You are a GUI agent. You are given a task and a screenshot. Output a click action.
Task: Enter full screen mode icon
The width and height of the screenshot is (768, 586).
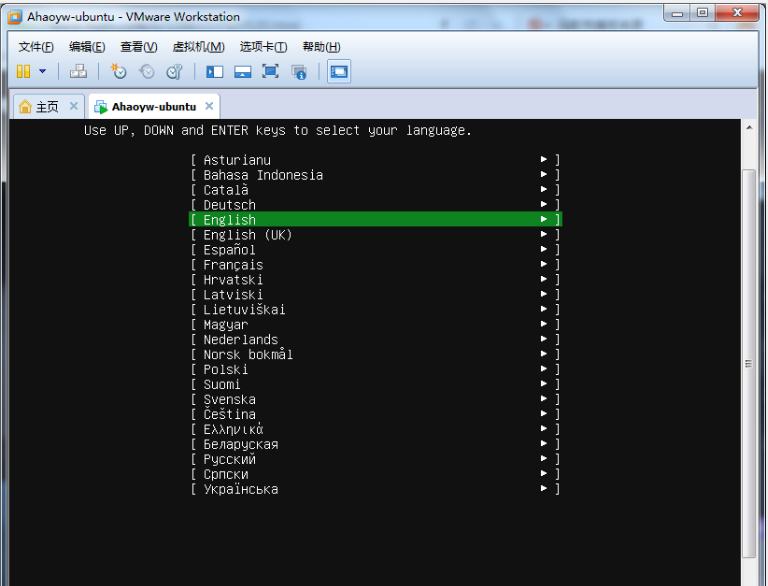pos(270,71)
